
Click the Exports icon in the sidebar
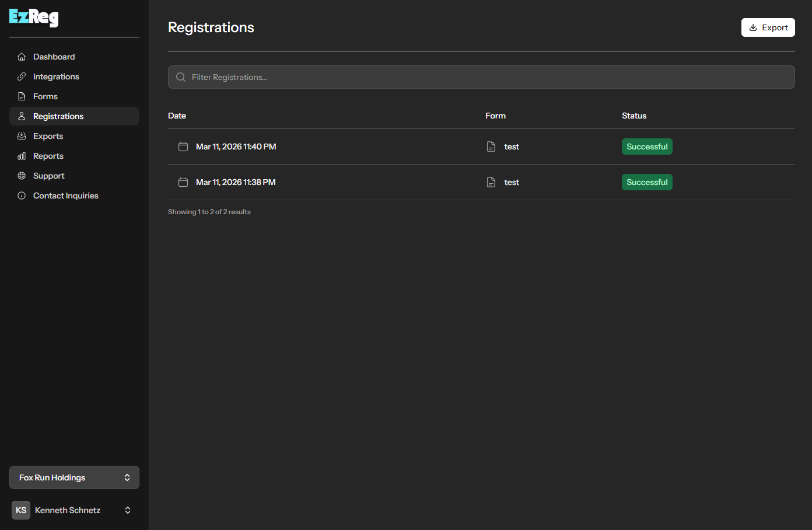(22, 136)
